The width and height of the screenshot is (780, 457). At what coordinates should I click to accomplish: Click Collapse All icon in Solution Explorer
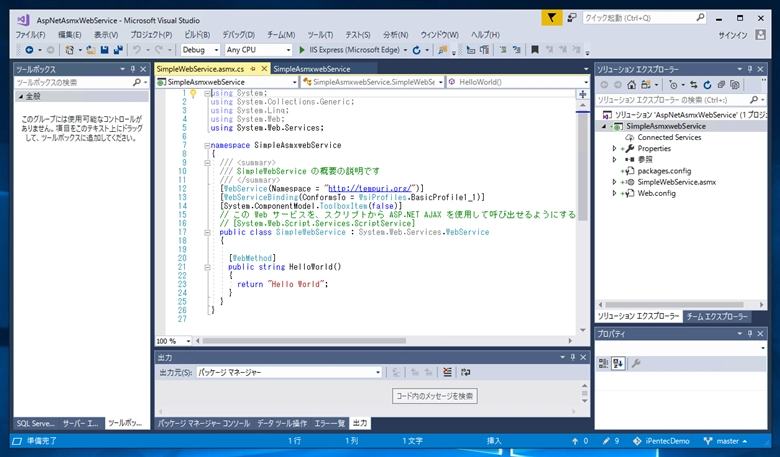721,85
